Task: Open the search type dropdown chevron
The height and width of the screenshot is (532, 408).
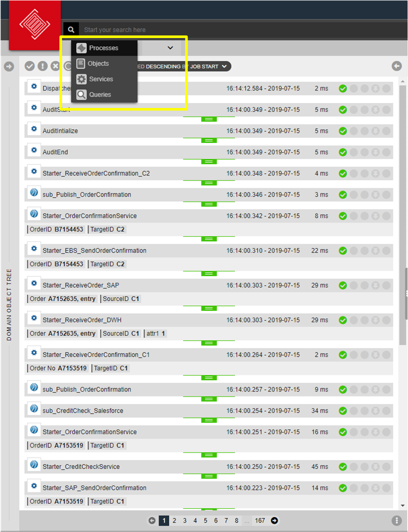Action: coord(170,48)
